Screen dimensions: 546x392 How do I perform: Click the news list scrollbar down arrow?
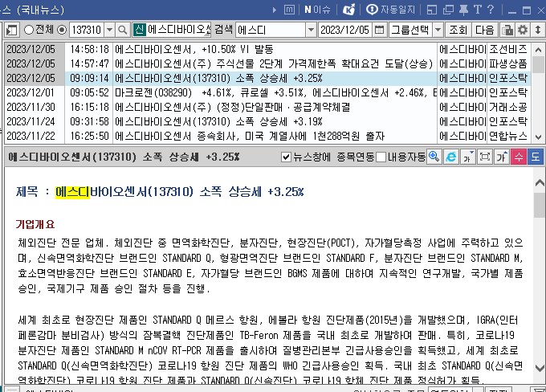(538, 137)
